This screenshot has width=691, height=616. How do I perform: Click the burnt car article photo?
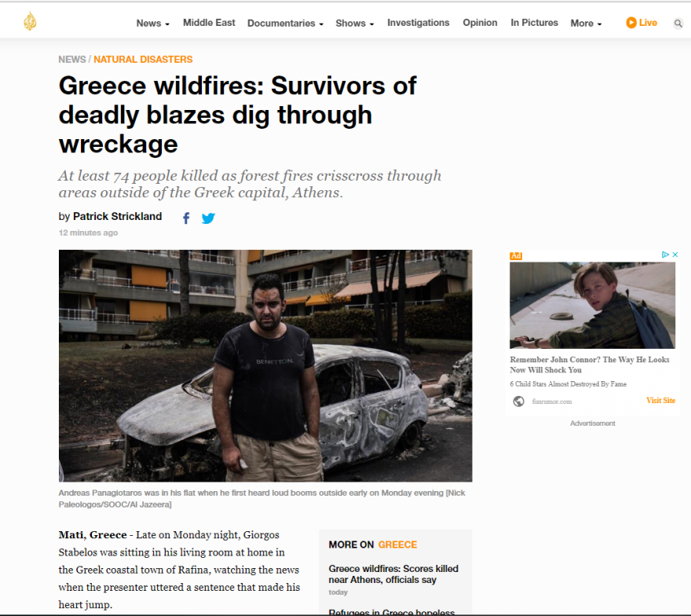(265, 365)
